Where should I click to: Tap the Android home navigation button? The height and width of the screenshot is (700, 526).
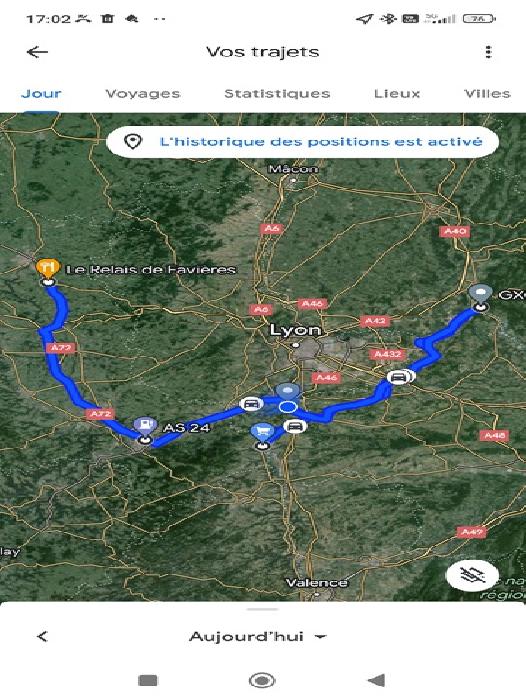click(x=262, y=681)
